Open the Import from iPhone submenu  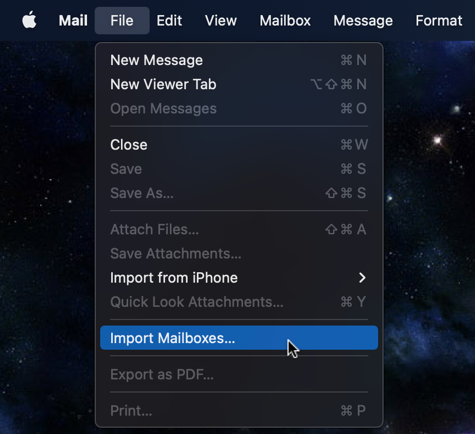tap(239, 278)
